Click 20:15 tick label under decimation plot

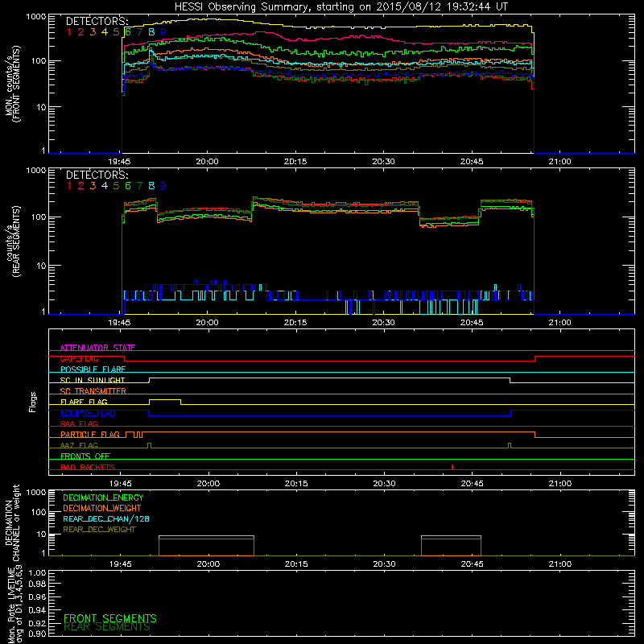pyautogui.click(x=296, y=564)
